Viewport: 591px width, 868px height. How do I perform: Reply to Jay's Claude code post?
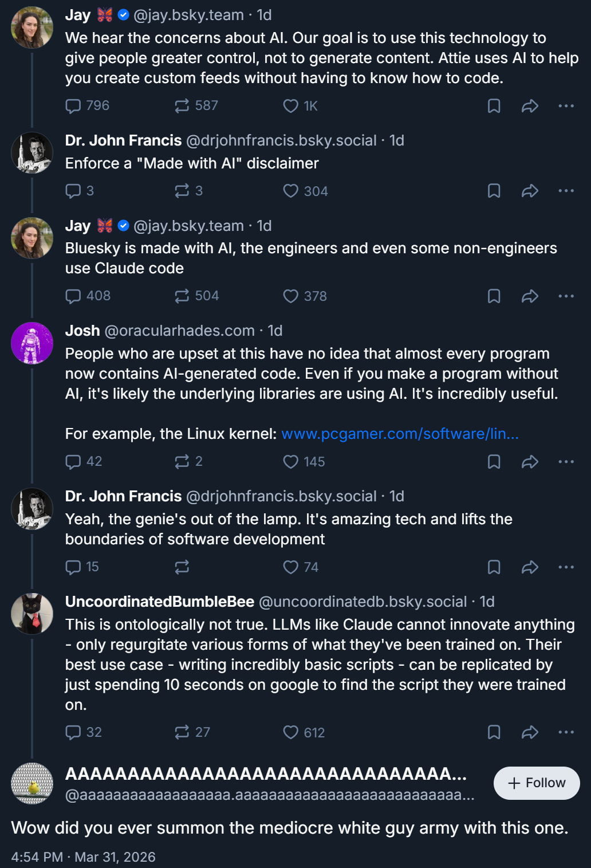[x=73, y=296]
